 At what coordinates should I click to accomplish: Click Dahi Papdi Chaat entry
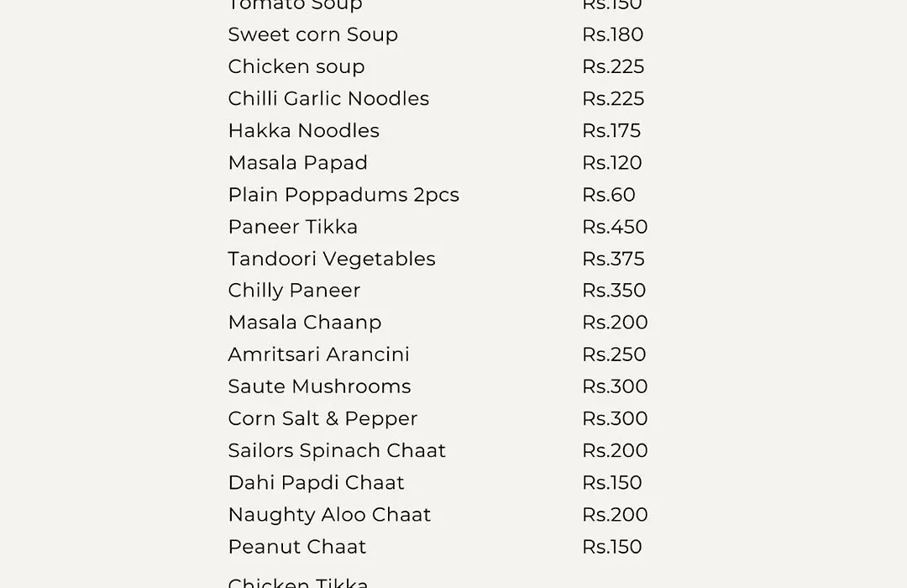click(x=316, y=483)
